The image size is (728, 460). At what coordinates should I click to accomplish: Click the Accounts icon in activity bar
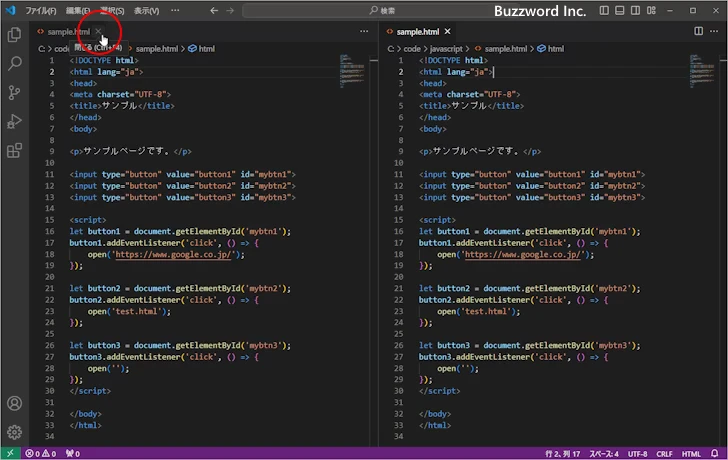(x=14, y=404)
